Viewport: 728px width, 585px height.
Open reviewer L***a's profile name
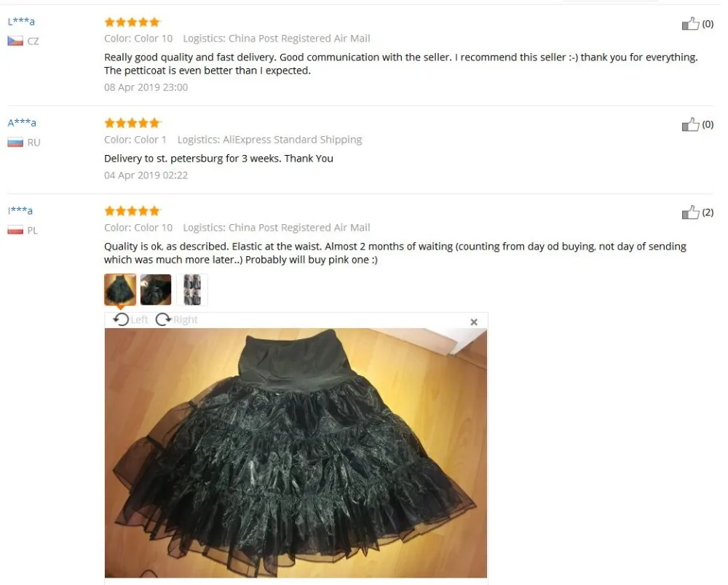pos(21,21)
